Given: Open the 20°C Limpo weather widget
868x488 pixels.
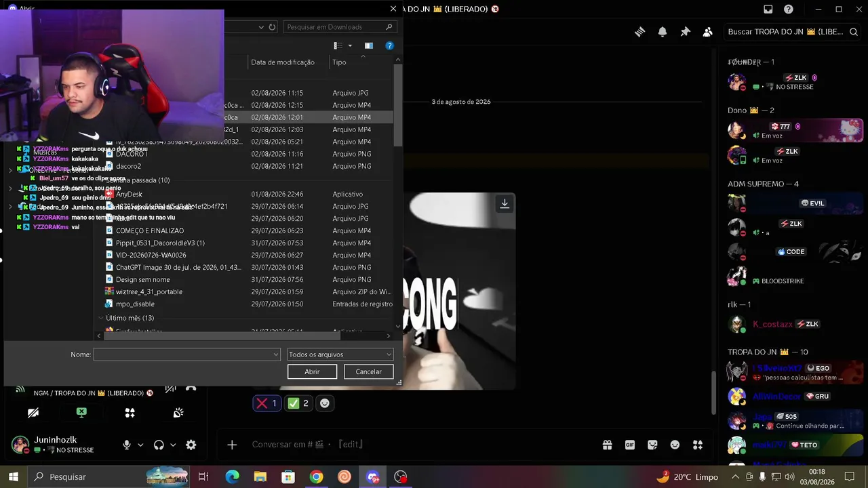Looking at the screenshot, I should [687, 476].
